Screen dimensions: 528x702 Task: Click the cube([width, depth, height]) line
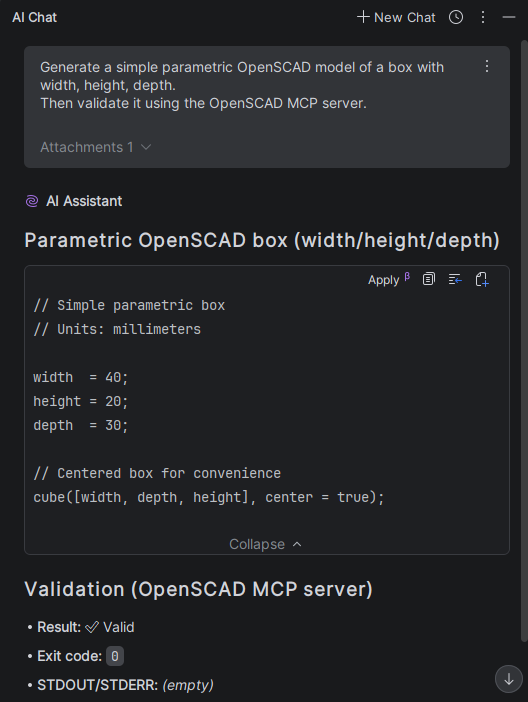coord(209,497)
